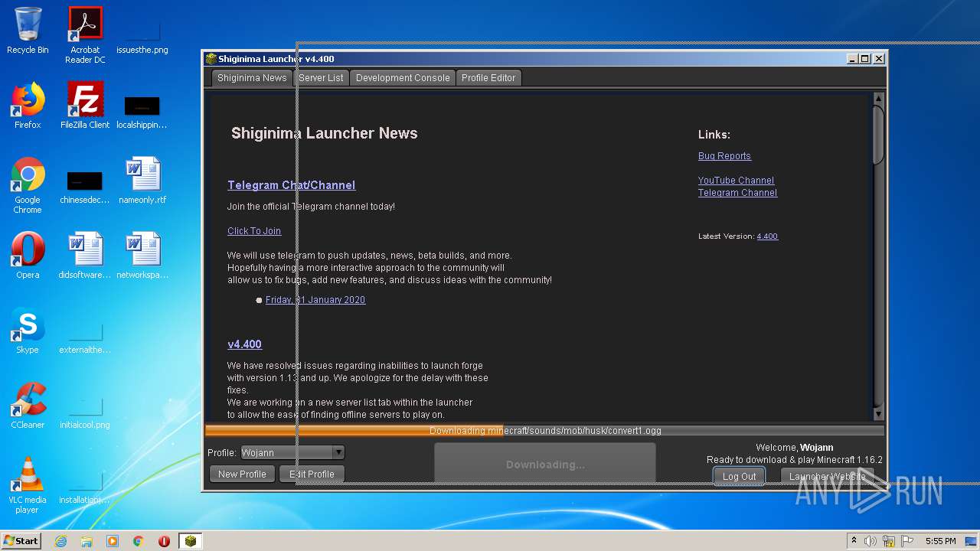980x551 pixels.
Task: Click the taskbar clock showing 5:55 PM
Action: point(940,541)
